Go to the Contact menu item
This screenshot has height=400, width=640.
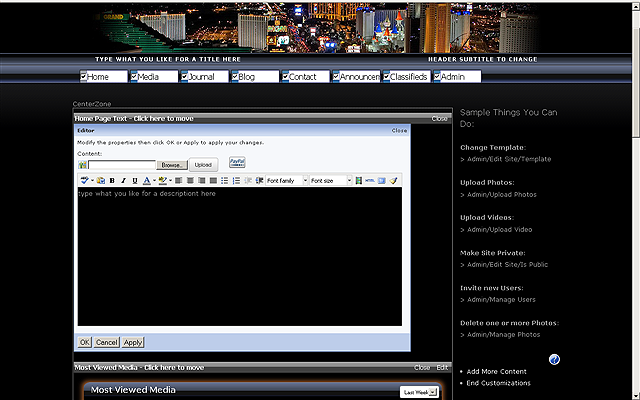[302, 77]
